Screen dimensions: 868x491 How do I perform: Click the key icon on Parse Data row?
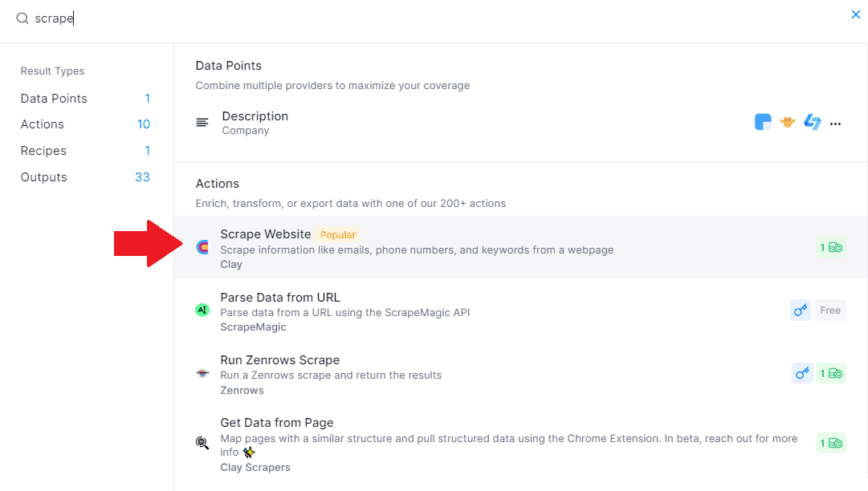(x=801, y=310)
